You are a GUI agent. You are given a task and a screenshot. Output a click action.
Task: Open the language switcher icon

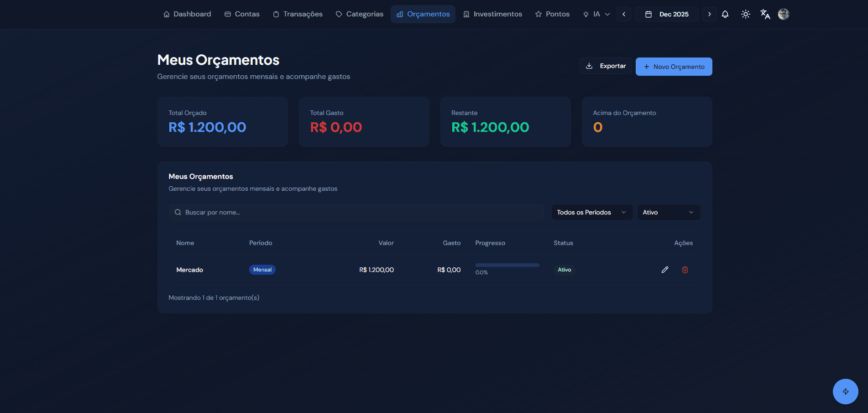click(x=765, y=14)
